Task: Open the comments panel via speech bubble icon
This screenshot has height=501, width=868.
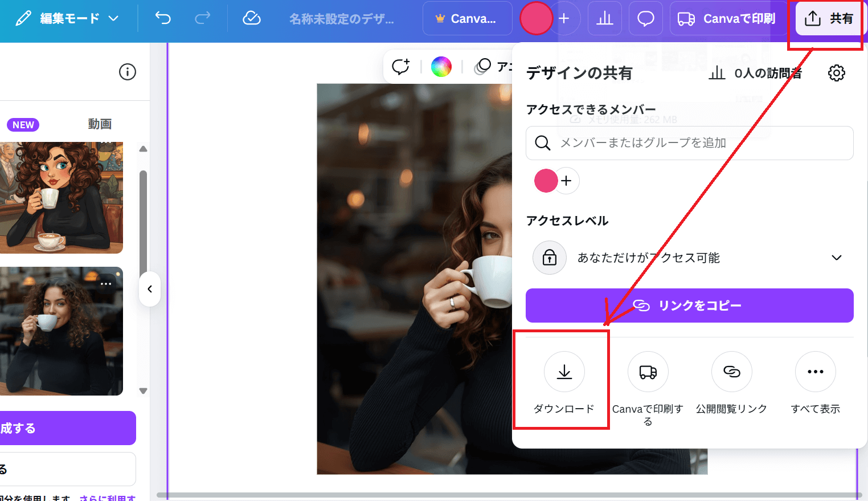Action: pos(645,18)
